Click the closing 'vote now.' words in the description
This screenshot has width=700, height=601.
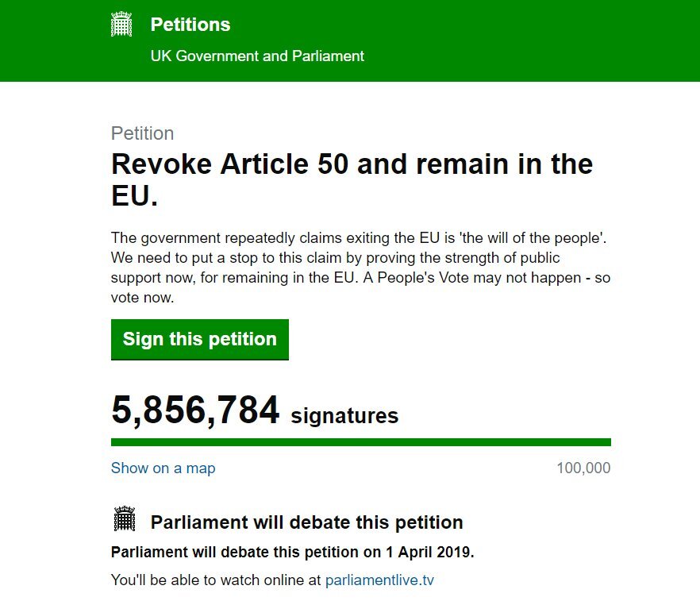pos(142,298)
